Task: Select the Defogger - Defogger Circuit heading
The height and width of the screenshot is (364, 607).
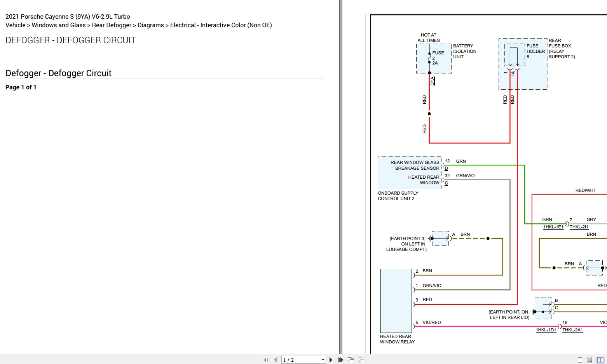Action: point(58,73)
